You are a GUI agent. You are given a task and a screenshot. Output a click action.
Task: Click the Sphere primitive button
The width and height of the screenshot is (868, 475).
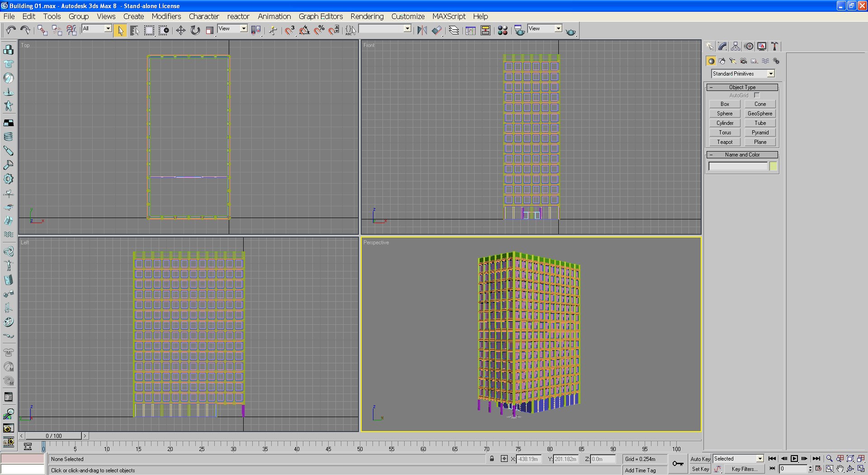point(725,114)
